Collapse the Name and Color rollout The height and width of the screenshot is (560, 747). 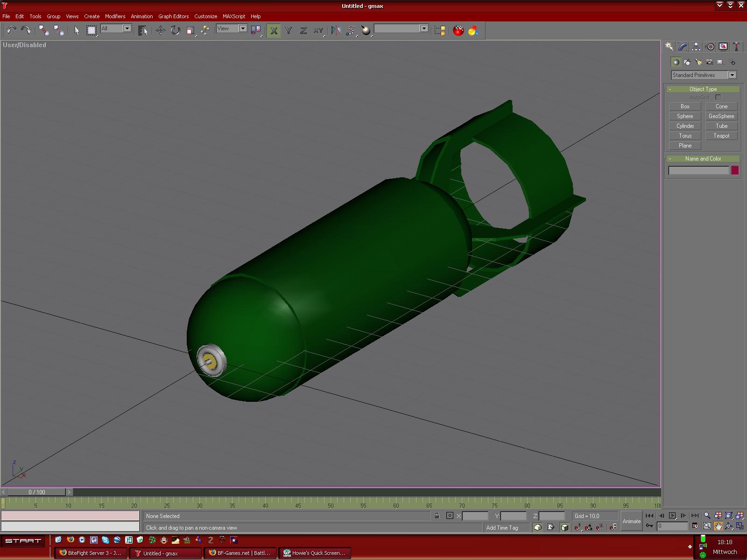(703, 159)
